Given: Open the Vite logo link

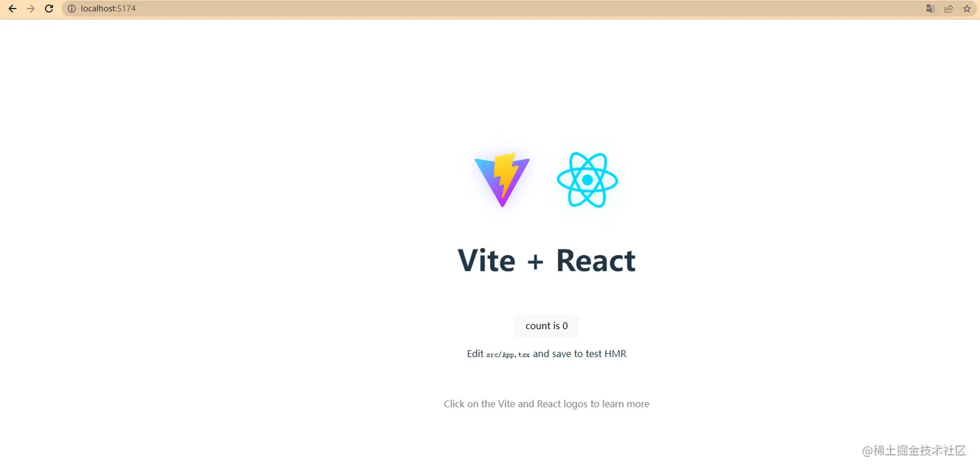Looking at the screenshot, I should point(502,180).
